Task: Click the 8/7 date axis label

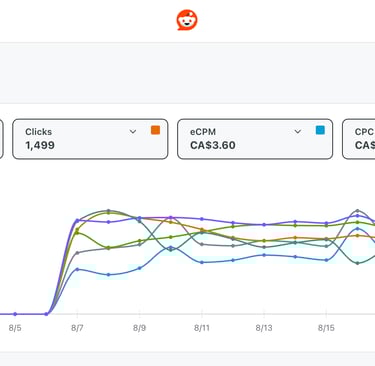Action: (77, 328)
